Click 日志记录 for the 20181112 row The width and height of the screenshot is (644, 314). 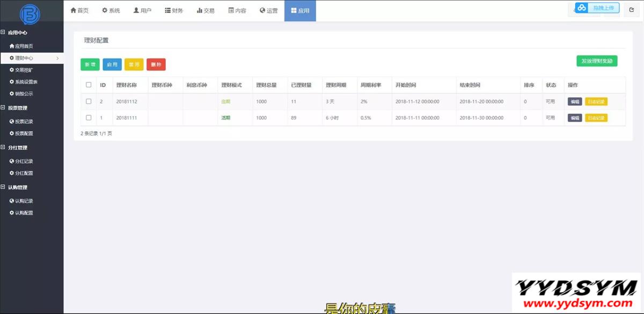click(x=596, y=102)
